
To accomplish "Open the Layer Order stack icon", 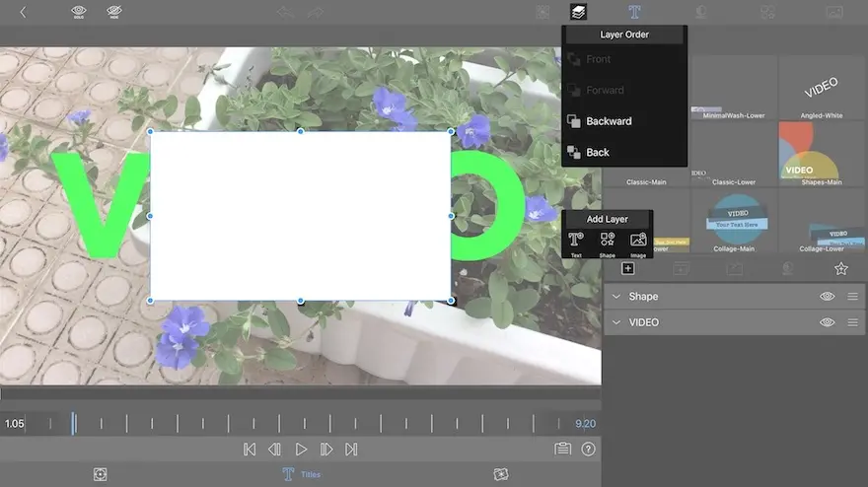I will [578, 12].
